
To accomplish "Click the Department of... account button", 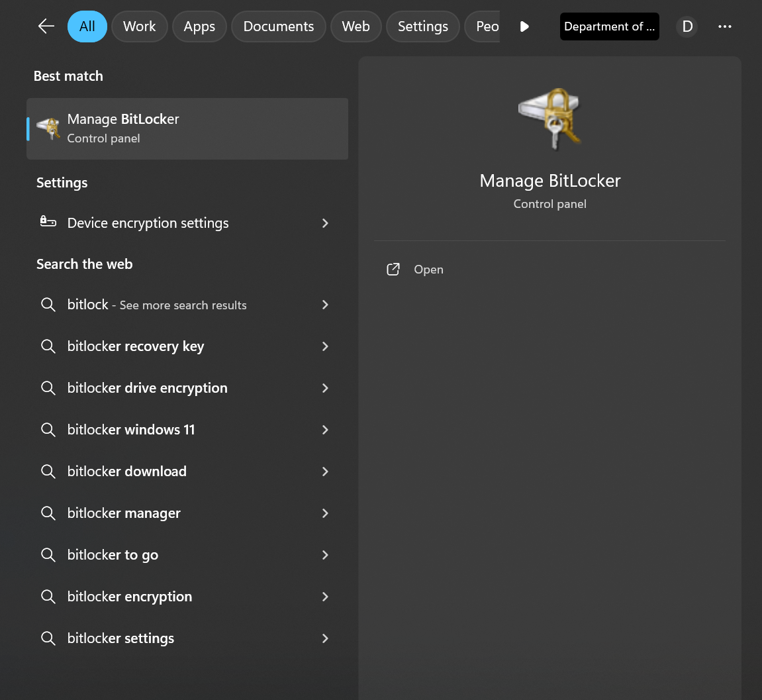I will pyautogui.click(x=610, y=26).
